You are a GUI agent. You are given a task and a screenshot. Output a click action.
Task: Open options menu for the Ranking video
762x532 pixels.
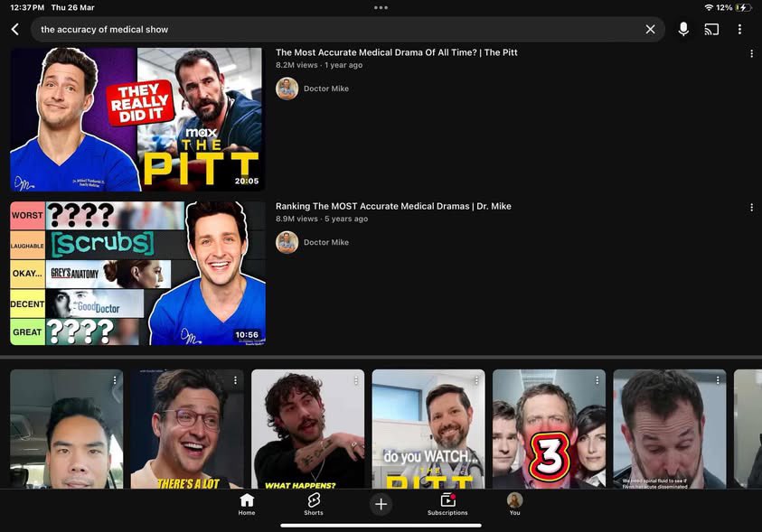[751, 207]
